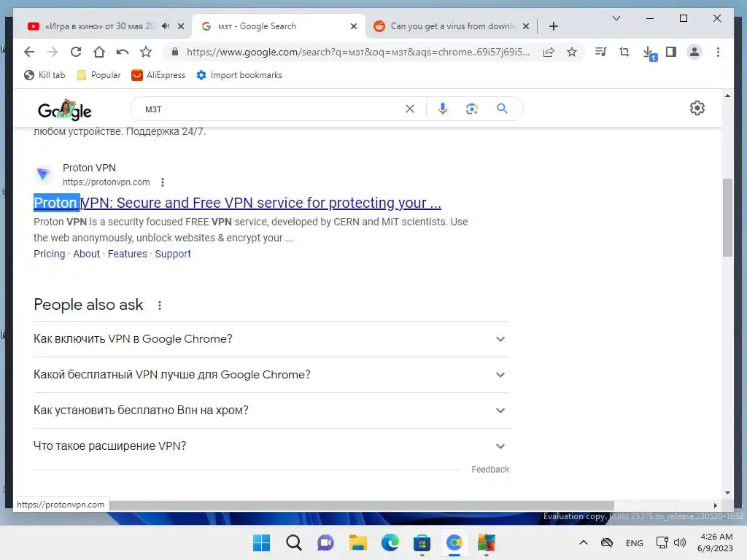Viewport: 747px width, 560px height.
Task: Click the https://protonvpn.com result URL text
Action: (x=107, y=182)
